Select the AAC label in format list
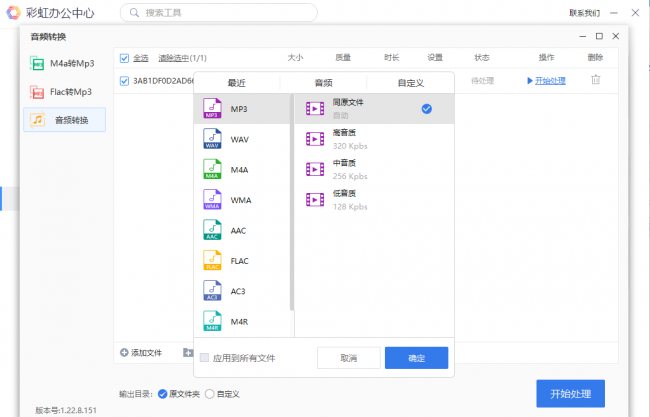Image resolution: width=650 pixels, height=417 pixels. click(238, 230)
